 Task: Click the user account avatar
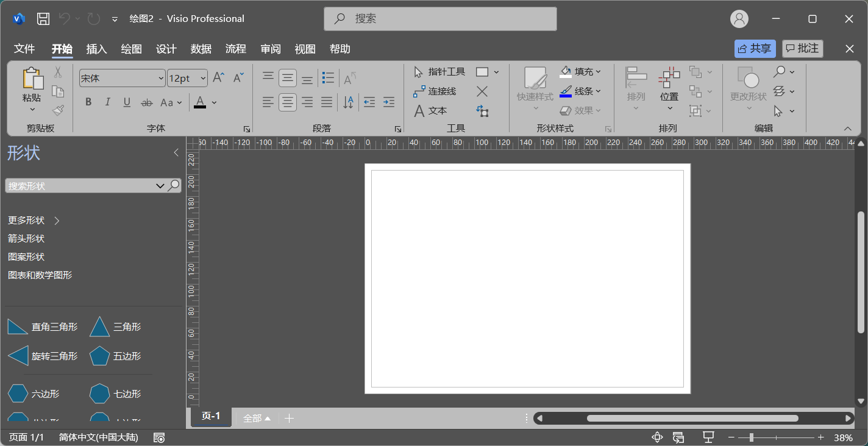(739, 19)
